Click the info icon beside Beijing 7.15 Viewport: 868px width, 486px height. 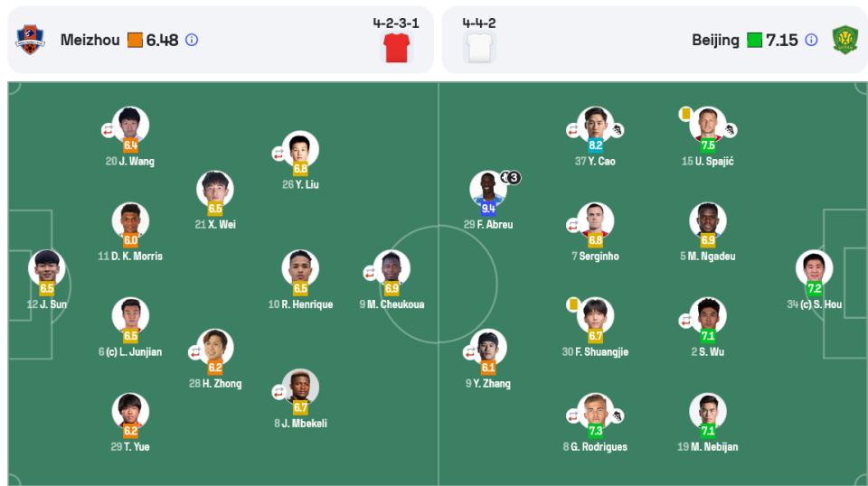coord(811,40)
